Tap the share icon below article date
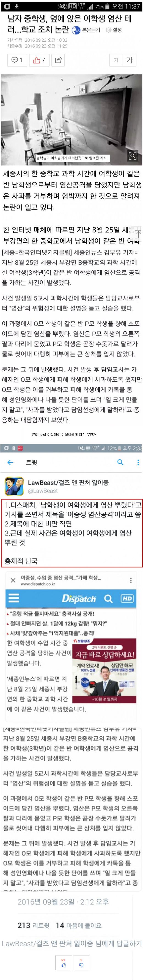 tap(58, 60)
